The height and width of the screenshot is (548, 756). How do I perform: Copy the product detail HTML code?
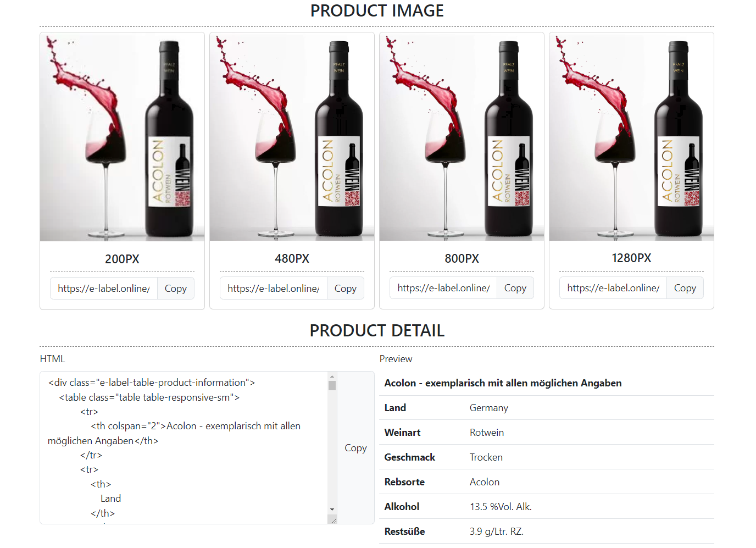[355, 448]
